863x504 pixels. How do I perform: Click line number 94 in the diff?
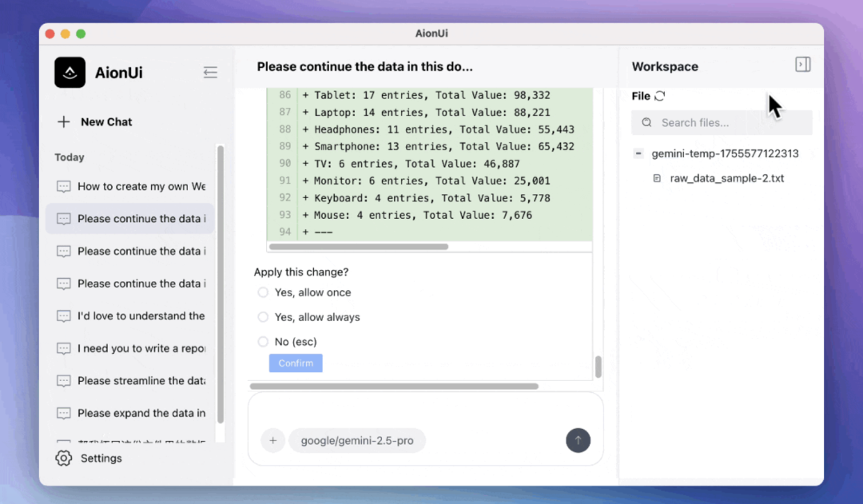click(284, 232)
